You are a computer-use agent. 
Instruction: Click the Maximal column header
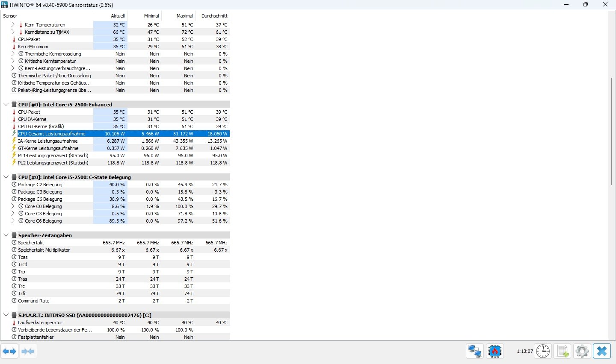click(178, 16)
